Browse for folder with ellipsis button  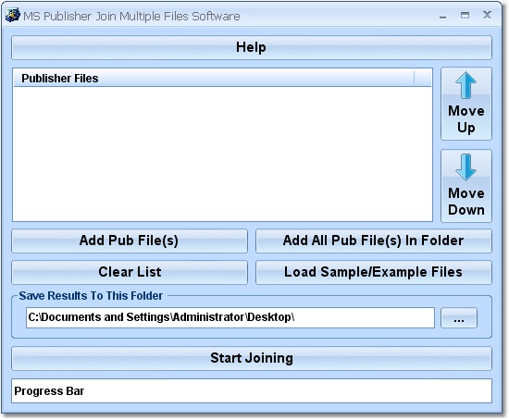point(459,317)
